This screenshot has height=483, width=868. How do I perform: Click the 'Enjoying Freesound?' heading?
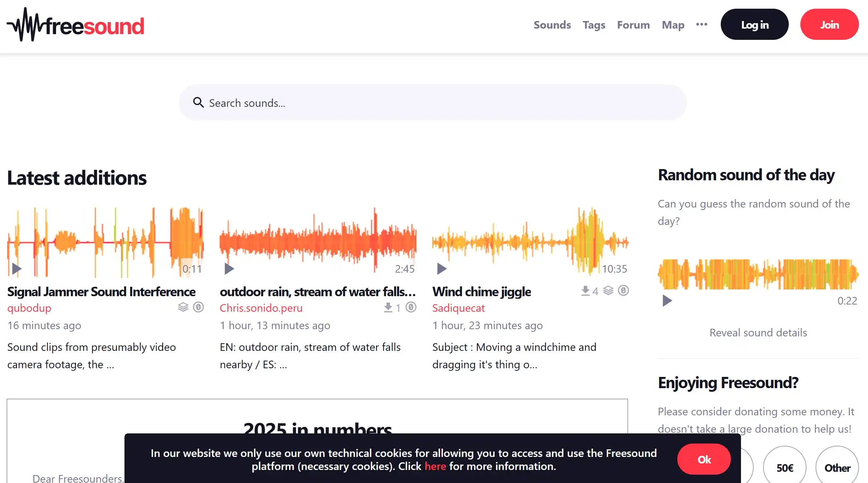[x=728, y=383]
